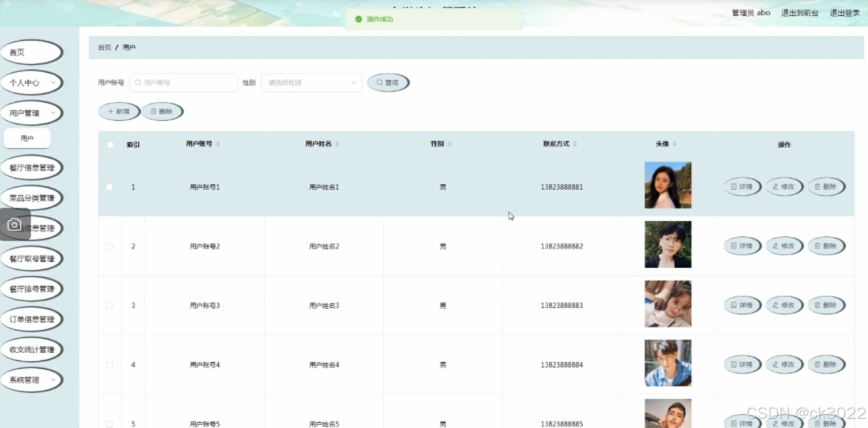The image size is (868, 428).
Task: Open 详情 for 用户账号2
Action: 742,246
